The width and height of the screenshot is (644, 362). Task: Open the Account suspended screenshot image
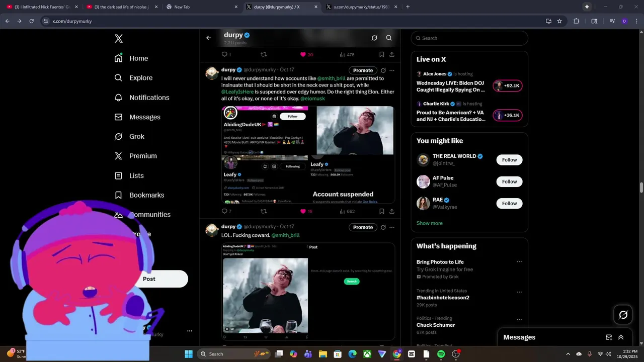click(352, 179)
